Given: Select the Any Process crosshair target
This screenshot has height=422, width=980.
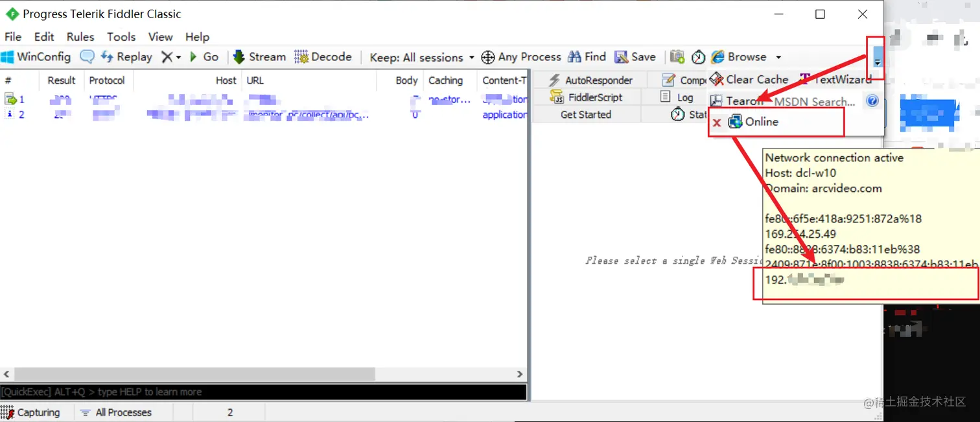Looking at the screenshot, I should [521, 57].
